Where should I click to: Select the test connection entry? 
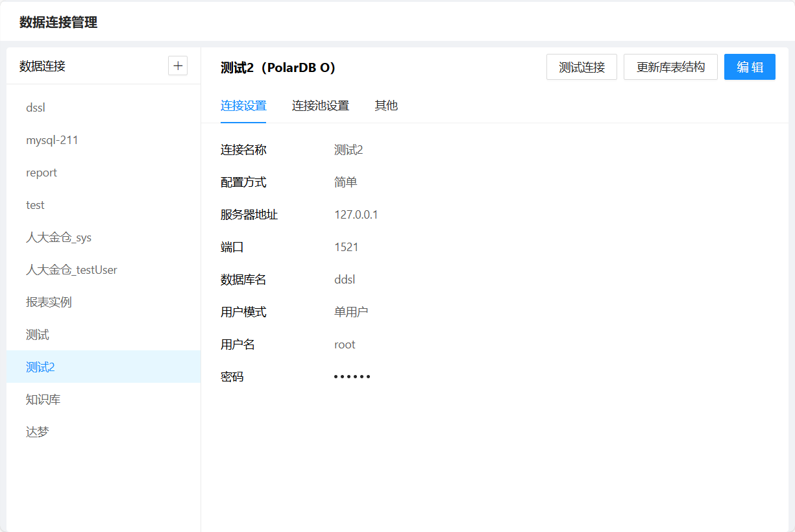(35, 205)
